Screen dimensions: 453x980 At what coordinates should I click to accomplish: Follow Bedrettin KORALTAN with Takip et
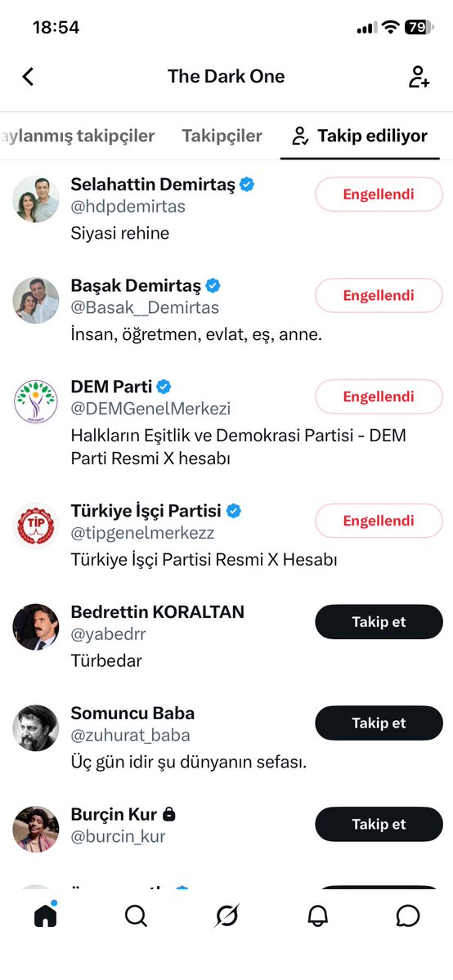tap(379, 622)
